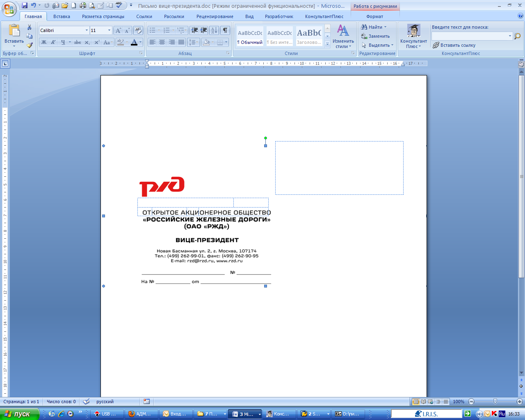The width and height of the screenshot is (525, 420).
Task: Decrease font size with shrink font button
Action: [127, 30]
